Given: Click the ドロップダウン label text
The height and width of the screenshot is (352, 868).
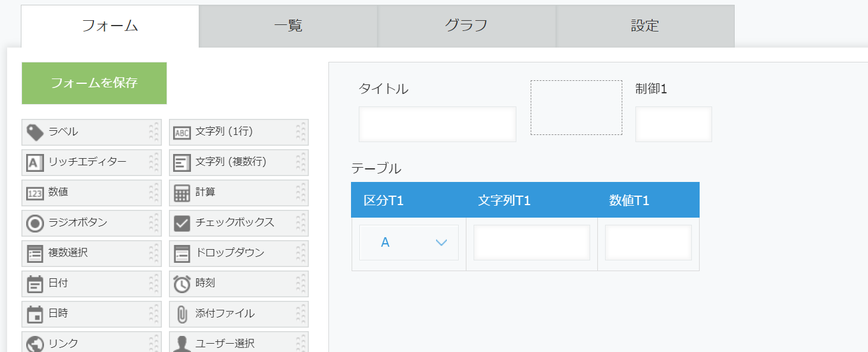Looking at the screenshot, I should point(230,253).
